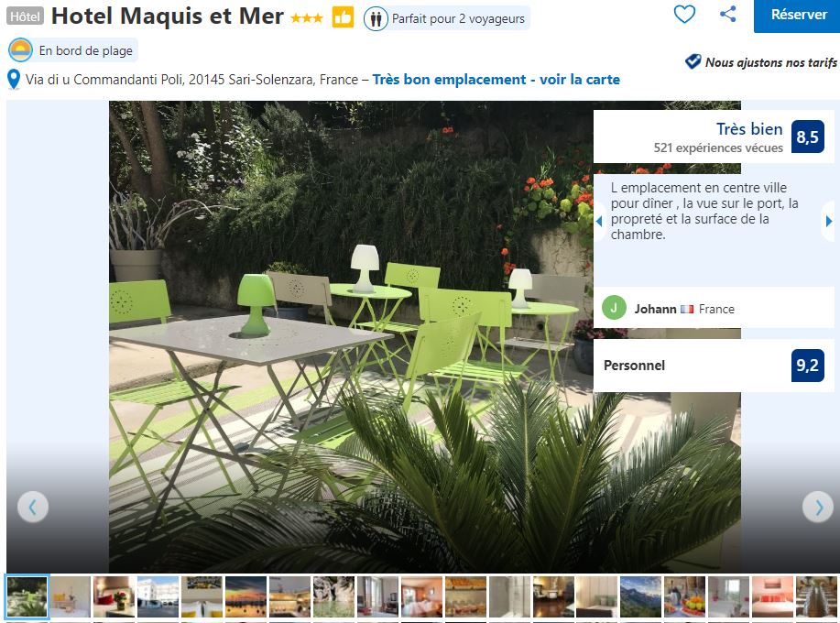Click the share icon
The image size is (840, 623).
point(727,14)
